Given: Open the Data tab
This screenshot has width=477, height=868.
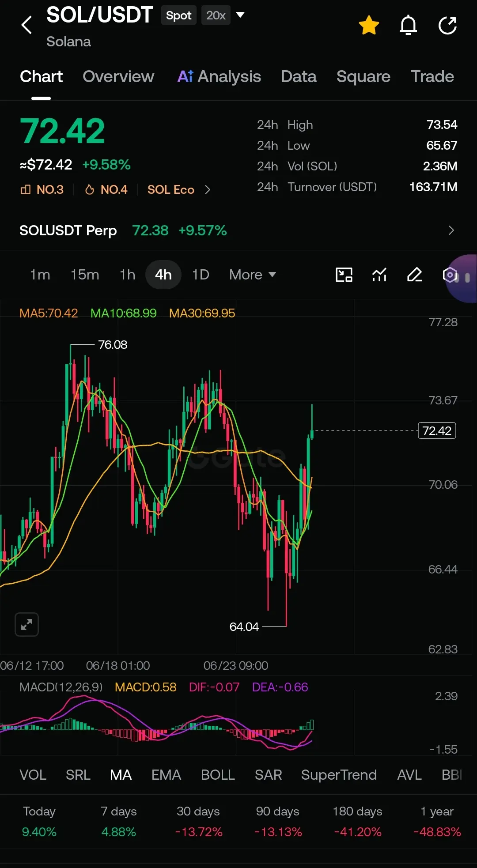Looking at the screenshot, I should click(x=299, y=77).
